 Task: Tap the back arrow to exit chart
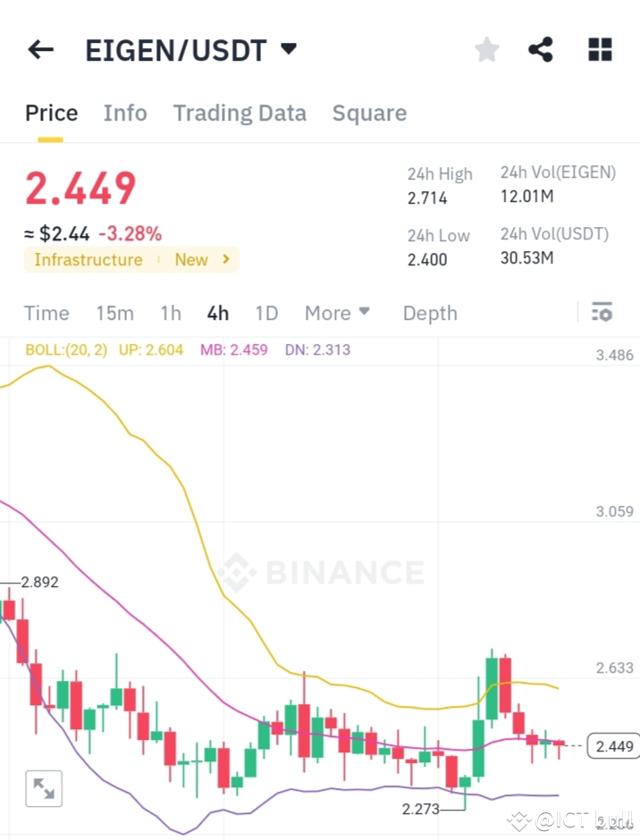pyautogui.click(x=40, y=49)
